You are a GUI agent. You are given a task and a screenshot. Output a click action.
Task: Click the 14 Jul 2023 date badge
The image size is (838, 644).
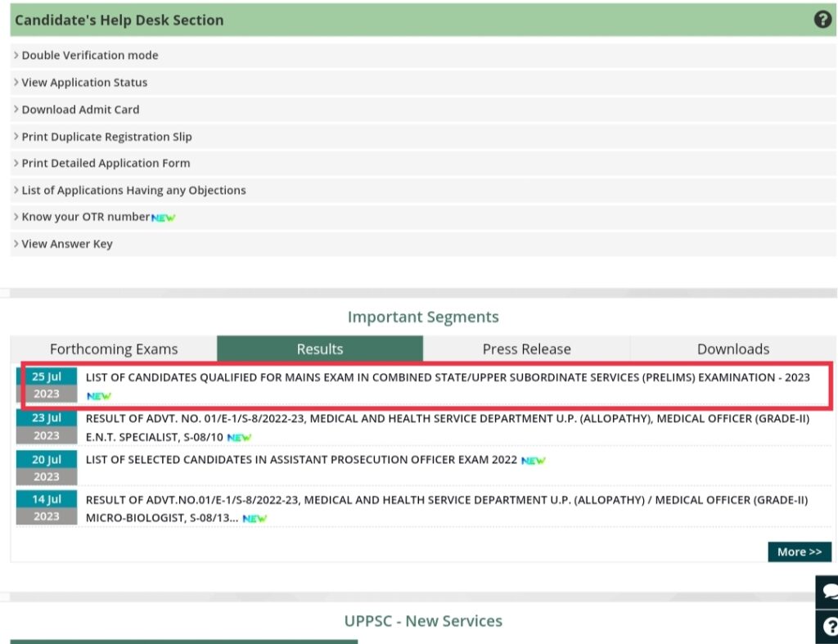46,507
